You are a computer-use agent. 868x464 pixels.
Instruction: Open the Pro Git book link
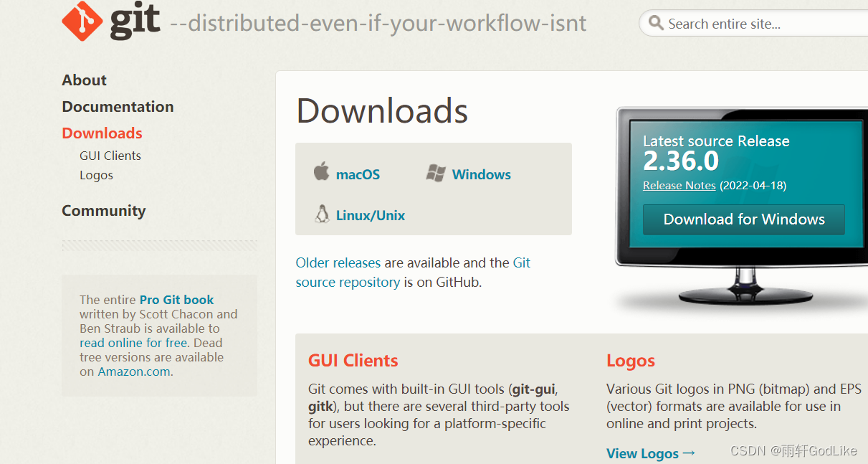177,300
